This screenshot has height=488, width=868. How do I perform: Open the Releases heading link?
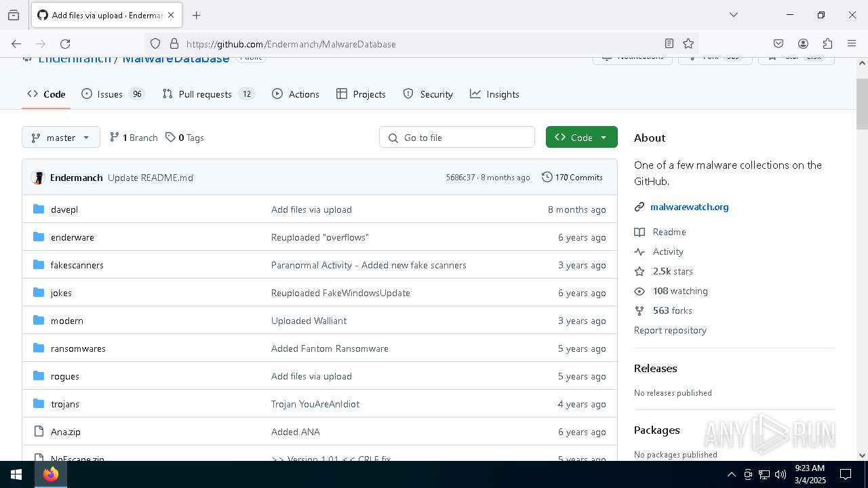(656, 368)
